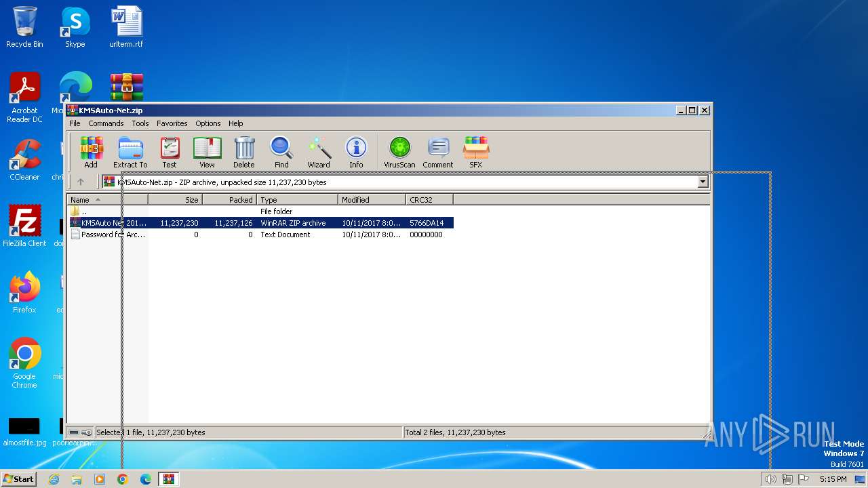The image size is (868, 488).
Task: Expand the archive path dropdown
Action: 703,182
